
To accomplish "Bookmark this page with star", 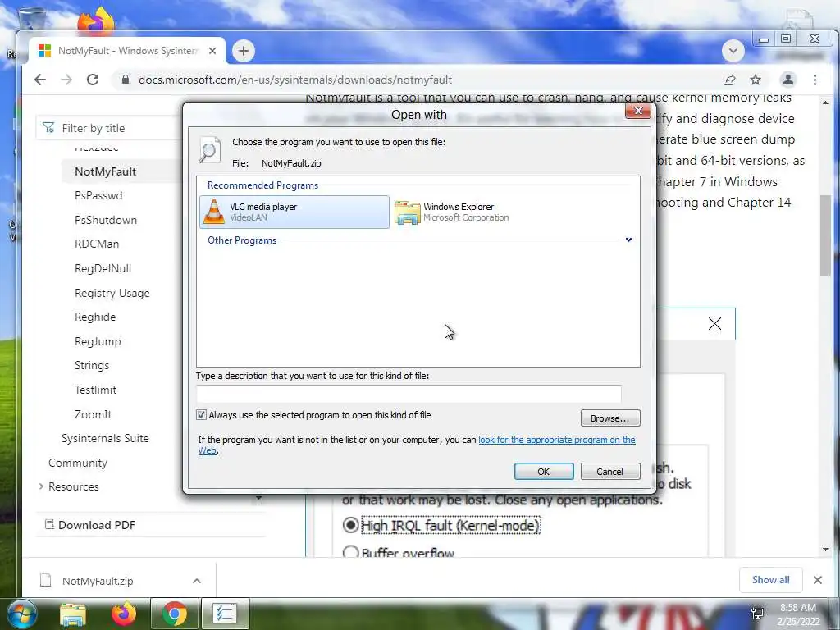I will click(756, 80).
